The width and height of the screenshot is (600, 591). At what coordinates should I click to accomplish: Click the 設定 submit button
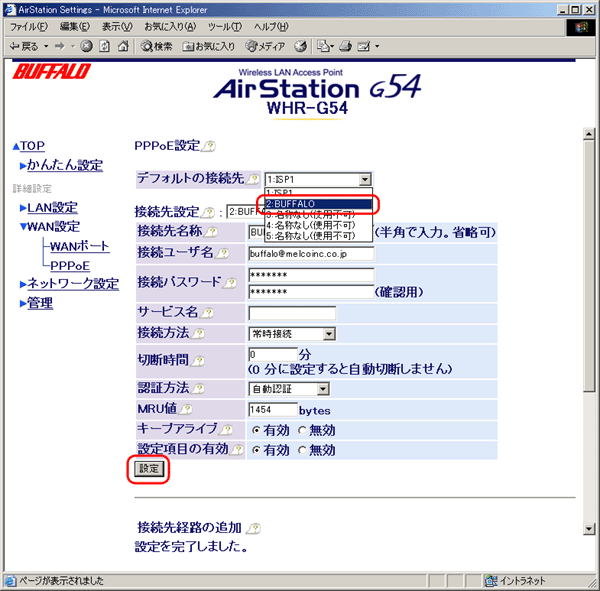click(x=148, y=469)
